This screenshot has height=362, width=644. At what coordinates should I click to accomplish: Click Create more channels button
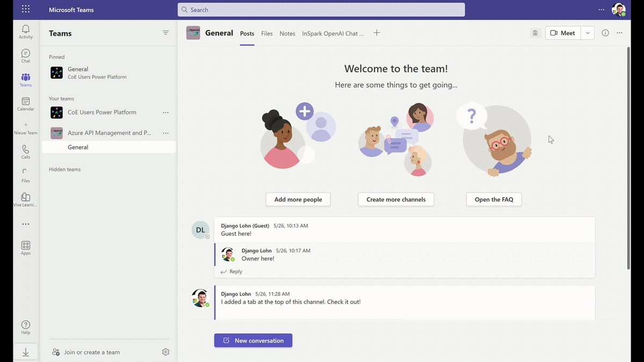pos(396,200)
